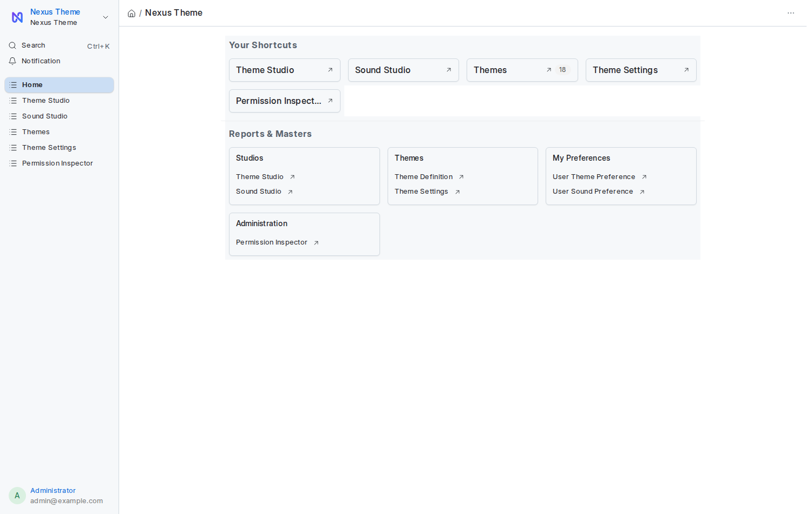This screenshot has height=514, width=812.
Task: Click the list icon beside sidebar Permission Inspector
Action: (x=14, y=163)
